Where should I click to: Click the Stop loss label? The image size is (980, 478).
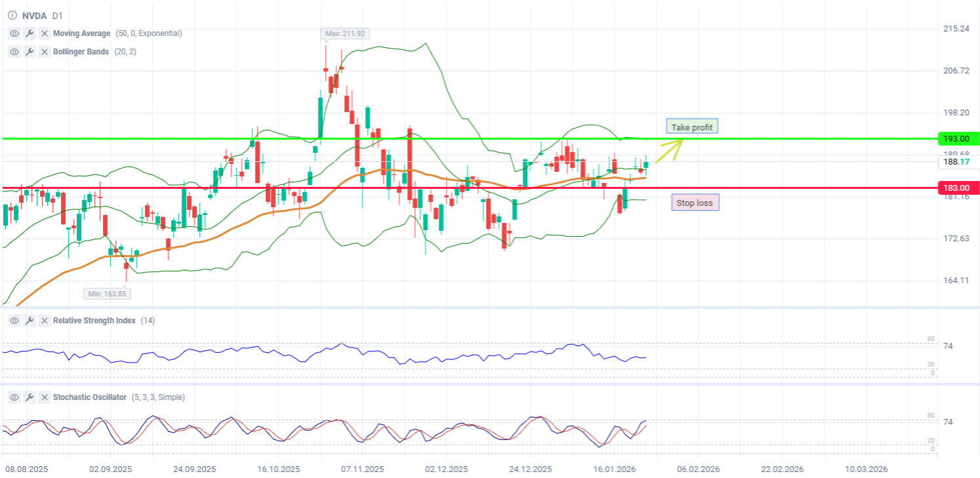[695, 203]
